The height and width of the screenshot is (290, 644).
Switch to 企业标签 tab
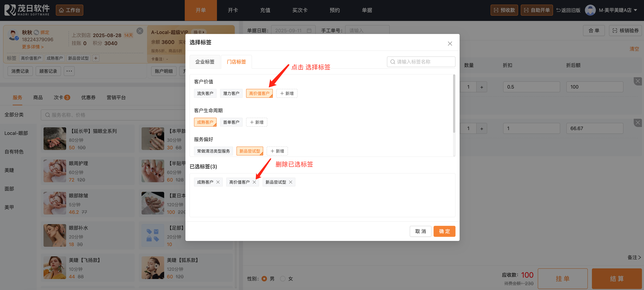(x=205, y=62)
